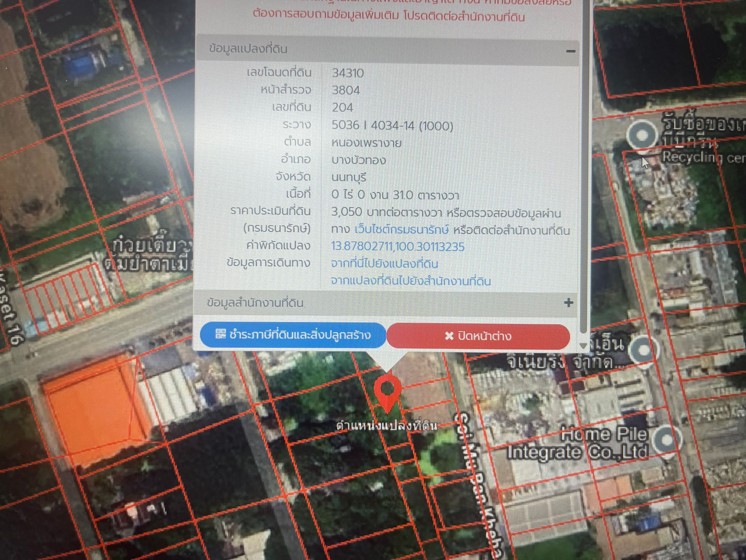The image size is (746, 560).
Task: Open จากที่นี่ไปยังแปลงที่ดิน directions link
Action: (384, 264)
